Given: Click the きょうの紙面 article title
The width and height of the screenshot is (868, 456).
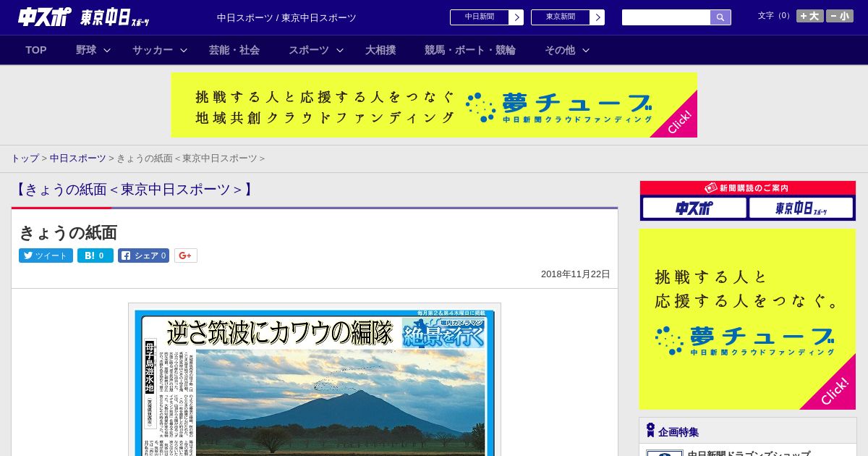Looking at the screenshot, I should 68,232.
